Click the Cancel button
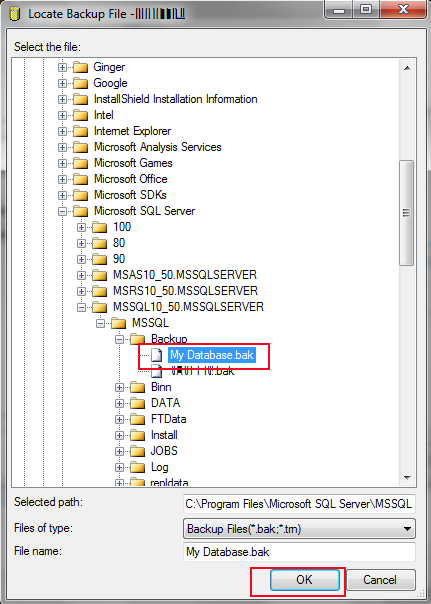431x604 pixels. pyautogui.click(x=381, y=580)
